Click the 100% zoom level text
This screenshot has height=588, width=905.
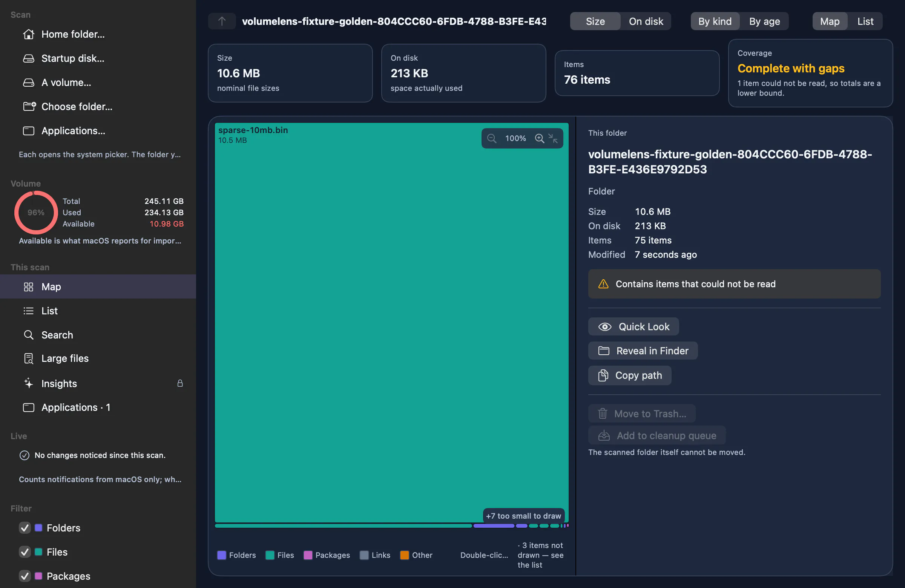click(515, 138)
